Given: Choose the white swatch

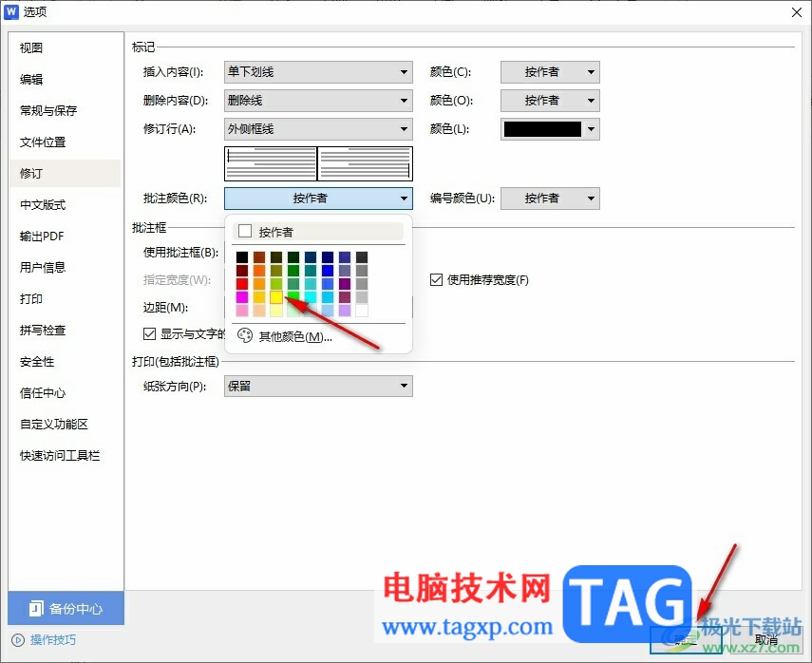Looking at the screenshot, I should click(362, 311).
